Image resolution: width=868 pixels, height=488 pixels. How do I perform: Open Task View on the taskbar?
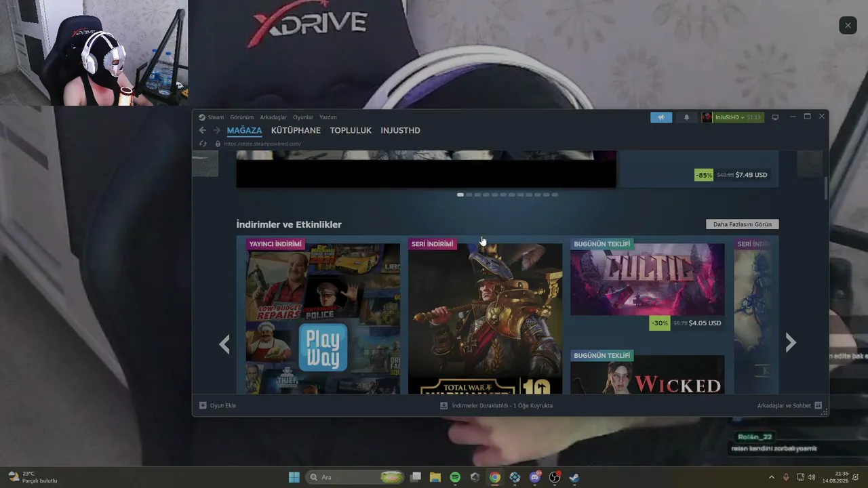[x=416, y=477]
